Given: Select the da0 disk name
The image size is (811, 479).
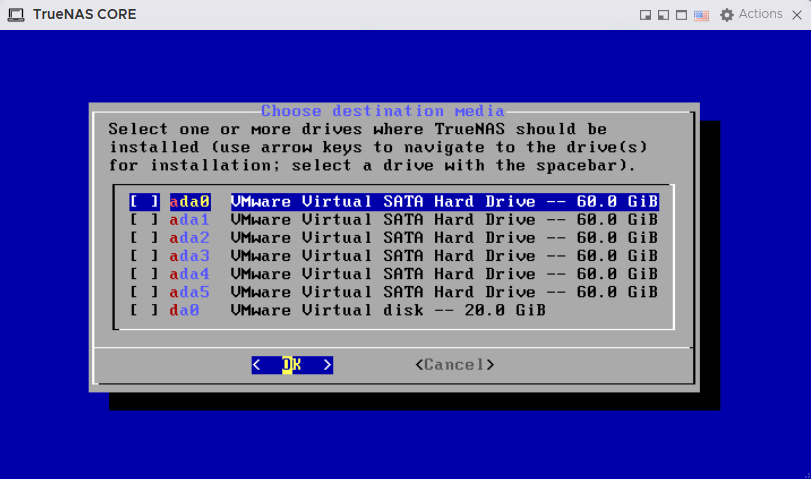Looking at the screenshot, I should coord(185,310).
